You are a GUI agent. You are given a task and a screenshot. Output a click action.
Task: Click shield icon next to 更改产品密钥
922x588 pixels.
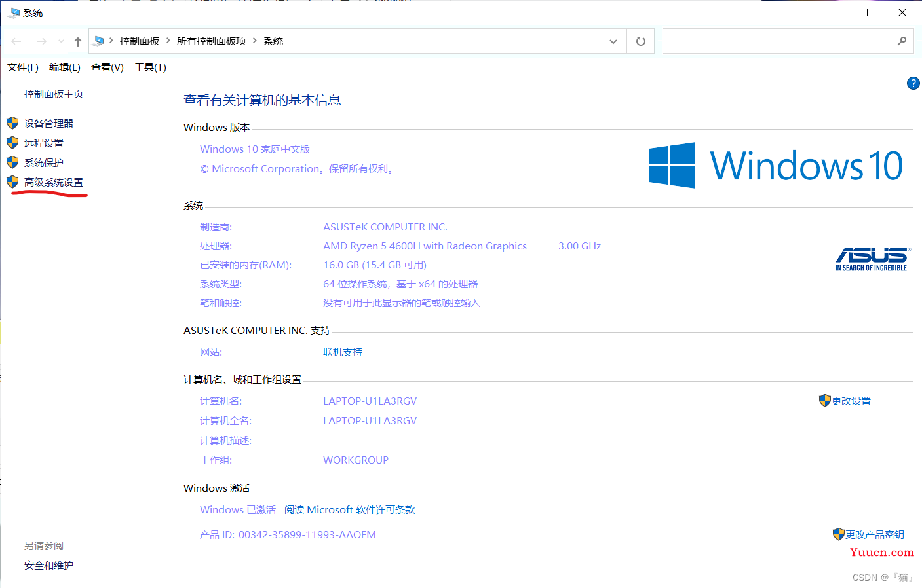[x=839, y=534]
